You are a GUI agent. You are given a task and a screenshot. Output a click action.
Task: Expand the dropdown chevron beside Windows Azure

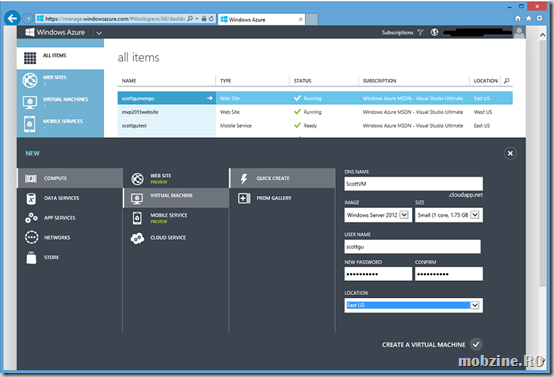click(x=99, y=33)
